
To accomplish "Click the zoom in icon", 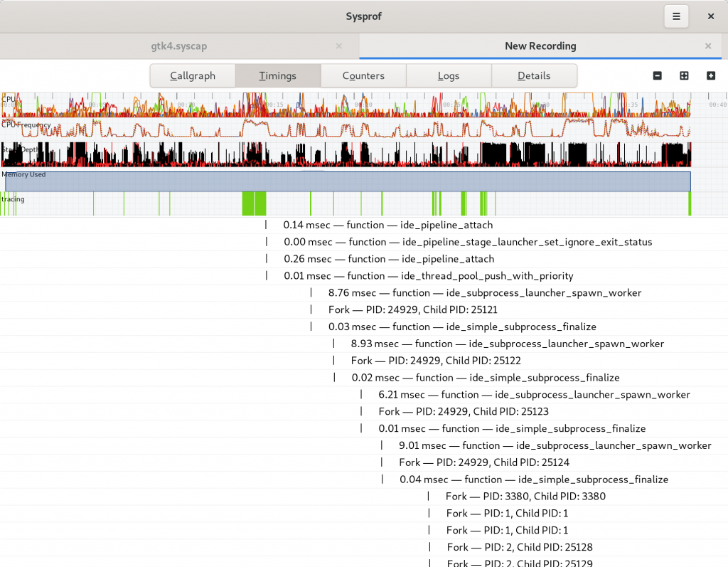I will click(711, 75).
